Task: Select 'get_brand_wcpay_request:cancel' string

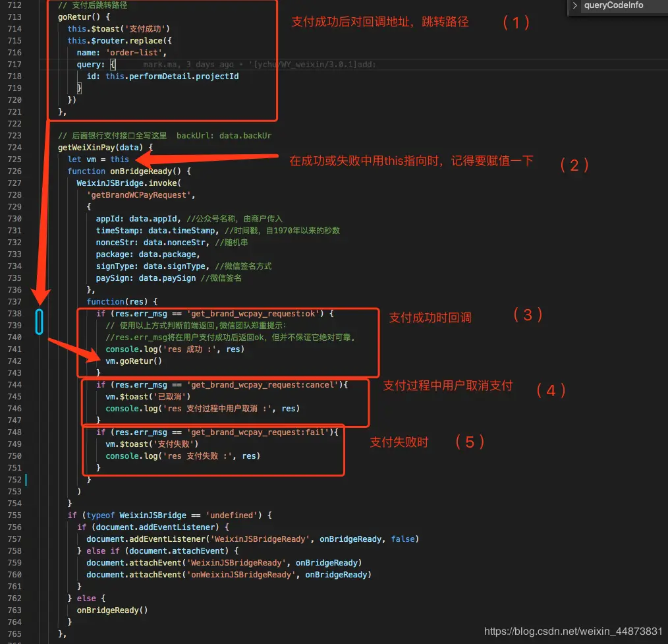Action: point(262,385)
